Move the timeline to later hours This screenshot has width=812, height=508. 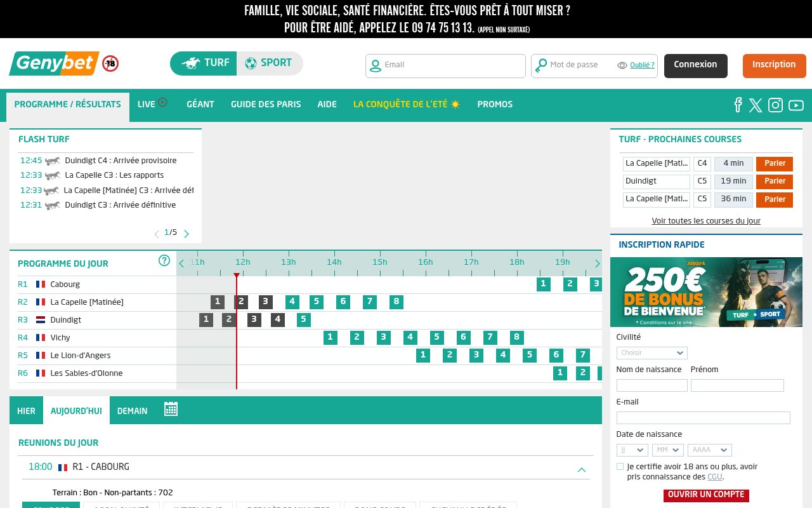point(597,264)
